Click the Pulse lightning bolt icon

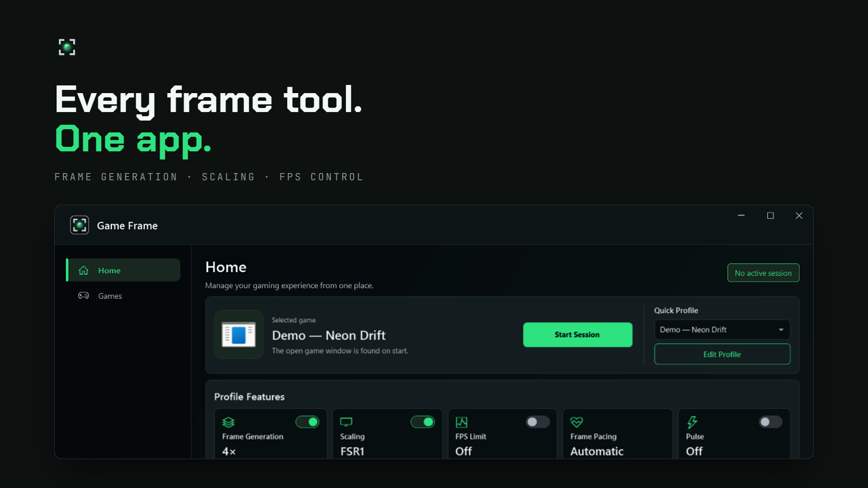pyautogui.click(x=692, y=422)
